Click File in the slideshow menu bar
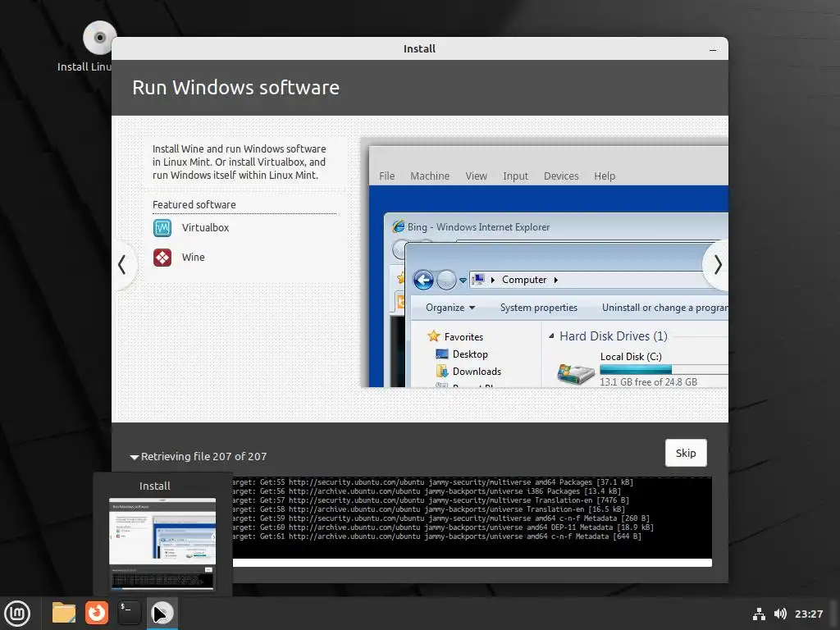Viewport: 840px width, 630px height. [x=387, y=176]
